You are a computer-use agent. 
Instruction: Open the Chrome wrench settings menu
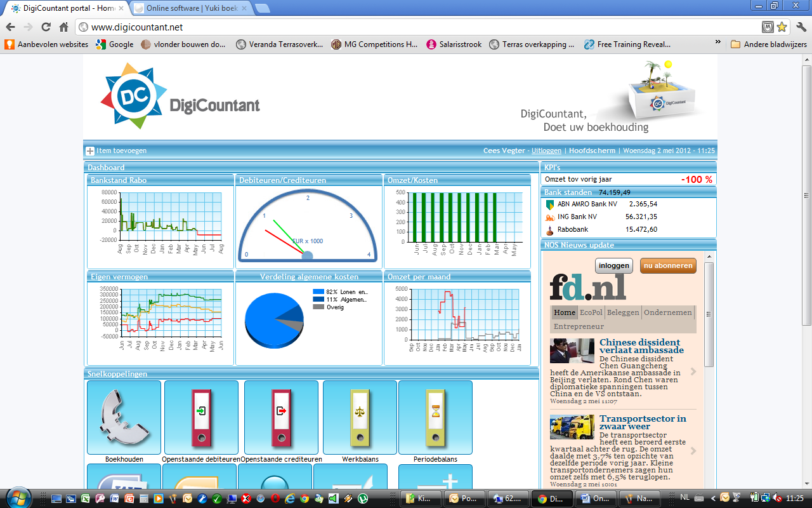801,27
